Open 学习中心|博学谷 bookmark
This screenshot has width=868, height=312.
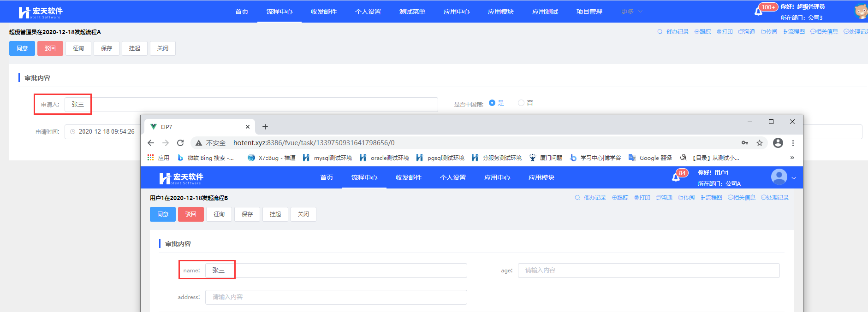pyautogui.click(x=595, y=158)
